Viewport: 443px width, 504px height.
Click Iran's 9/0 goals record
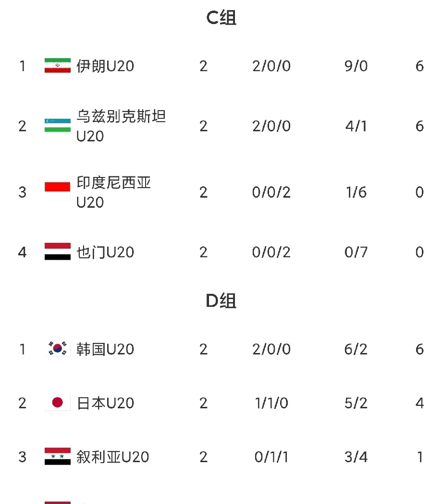coord(356,65)
